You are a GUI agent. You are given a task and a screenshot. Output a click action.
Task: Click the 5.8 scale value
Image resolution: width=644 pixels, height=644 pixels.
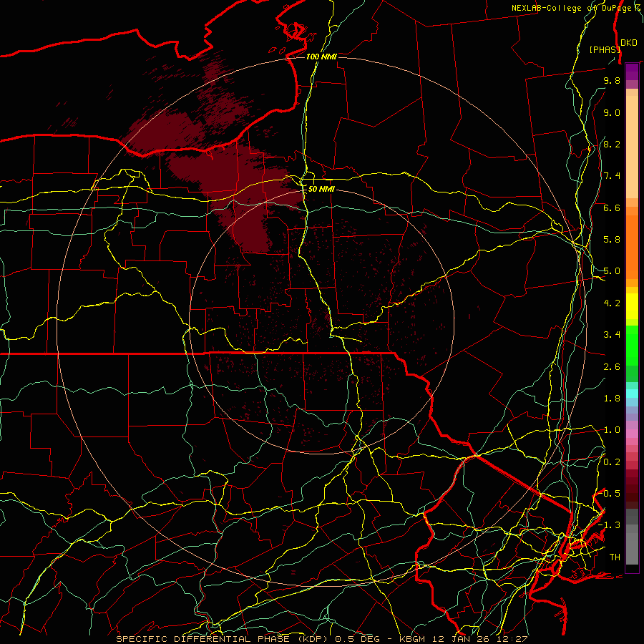[x=612, y=240]
